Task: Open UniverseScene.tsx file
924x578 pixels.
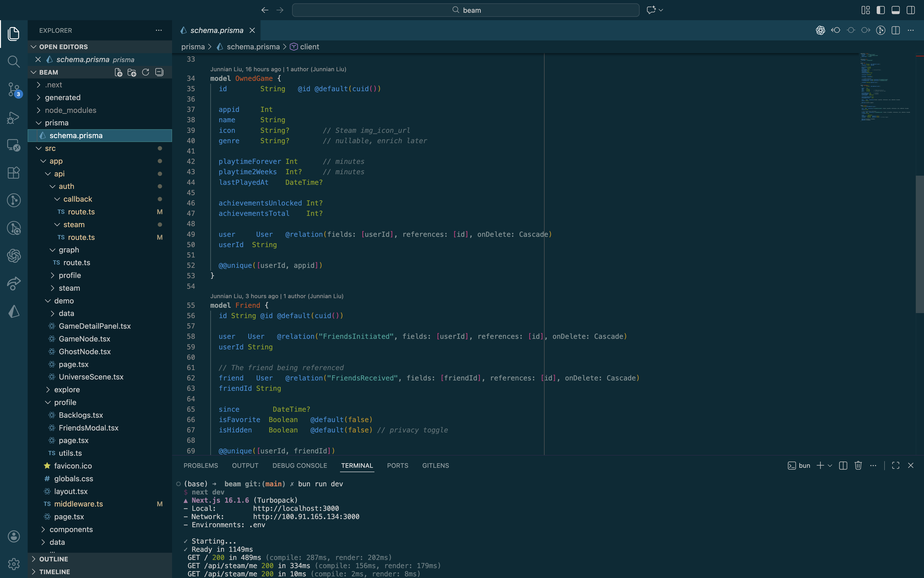Action: pos(91,377)
